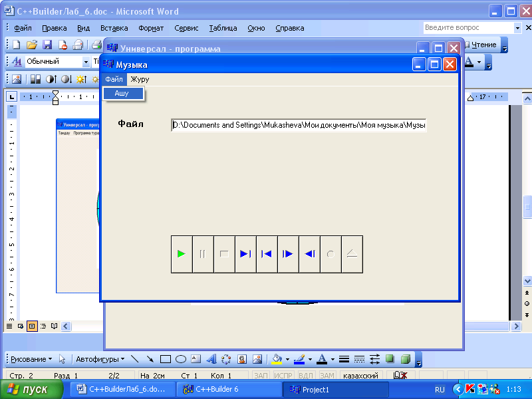Click the Styles and Formatting icon
The width and height of the screenshot is (532, 399).
click(17, 61)
